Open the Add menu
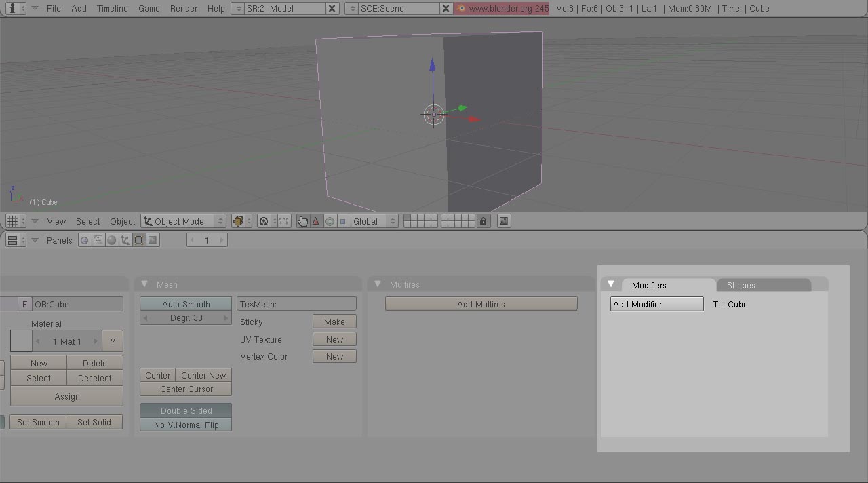The image size is (868, 483). (x=79, y=9)
